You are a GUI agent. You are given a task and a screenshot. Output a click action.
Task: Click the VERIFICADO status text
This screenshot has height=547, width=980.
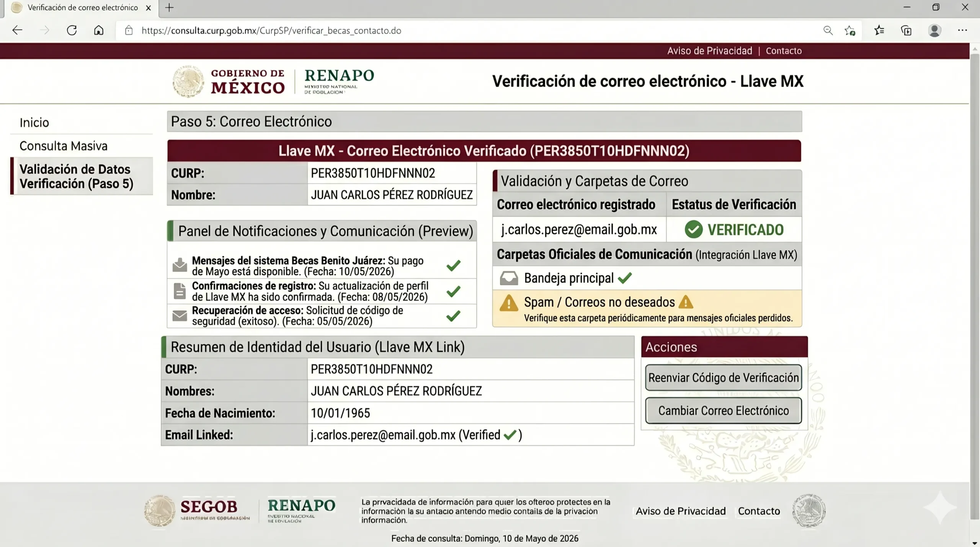pyautogui.click(x=745, y=230)
